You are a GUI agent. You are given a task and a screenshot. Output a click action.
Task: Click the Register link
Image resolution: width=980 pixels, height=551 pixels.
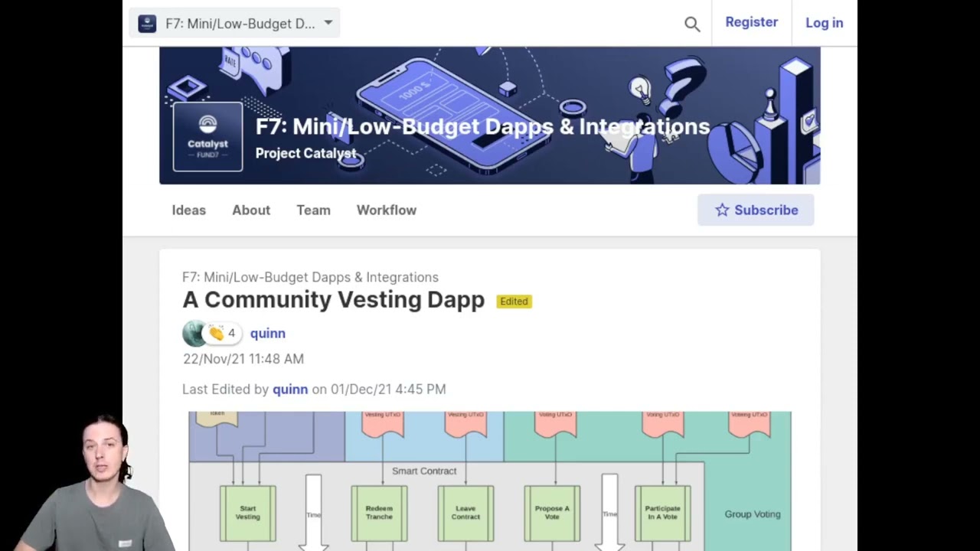point(751,22)
